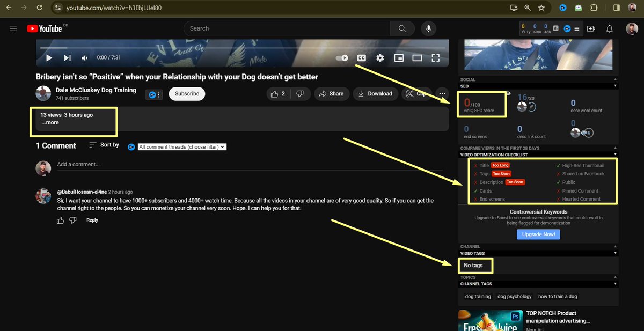The height and width of the screenshot is (331, 644).
Task: Start a voice search with the microphone icon
Action: click(x=428, y=28)
